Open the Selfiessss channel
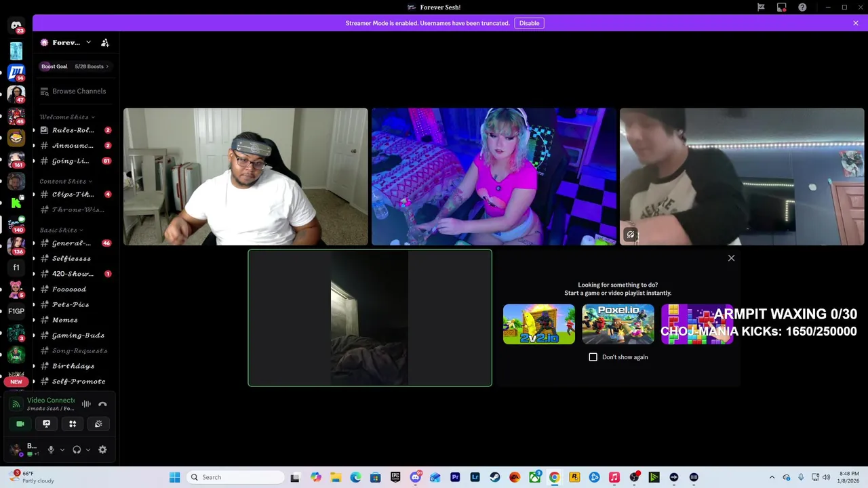The height and width of the screenshot is (488, 868). [x=75, y=258]
